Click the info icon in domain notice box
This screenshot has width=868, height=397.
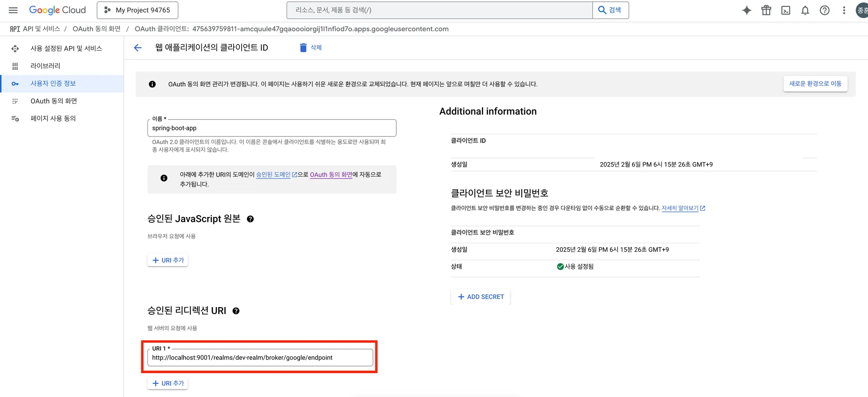(164, 178)
